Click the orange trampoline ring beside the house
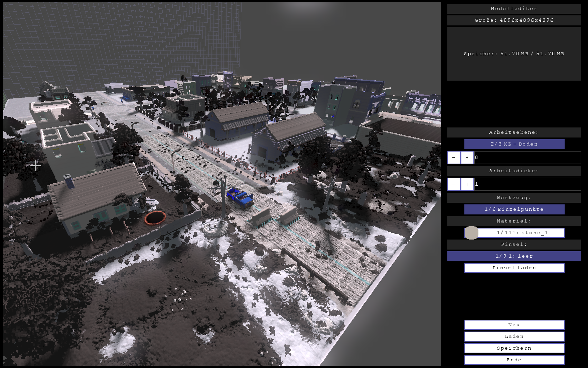 click(x=155, y=218)
